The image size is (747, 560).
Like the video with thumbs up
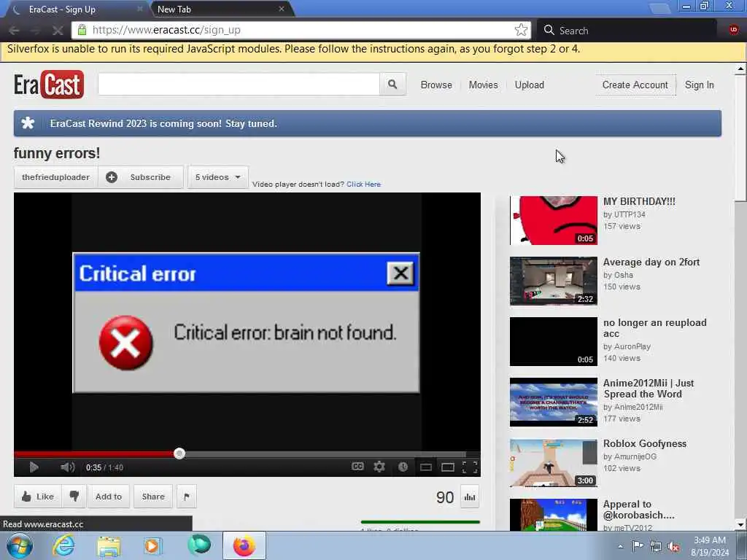(38, 497)
